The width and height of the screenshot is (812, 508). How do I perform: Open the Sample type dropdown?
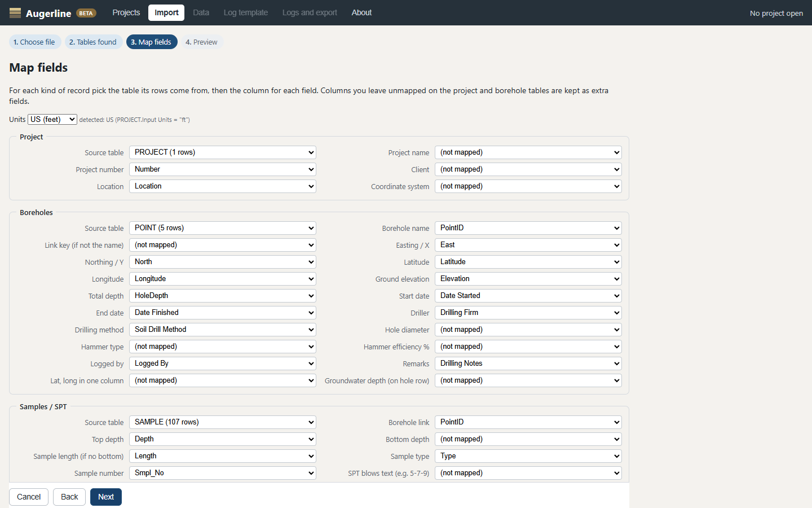528,456
